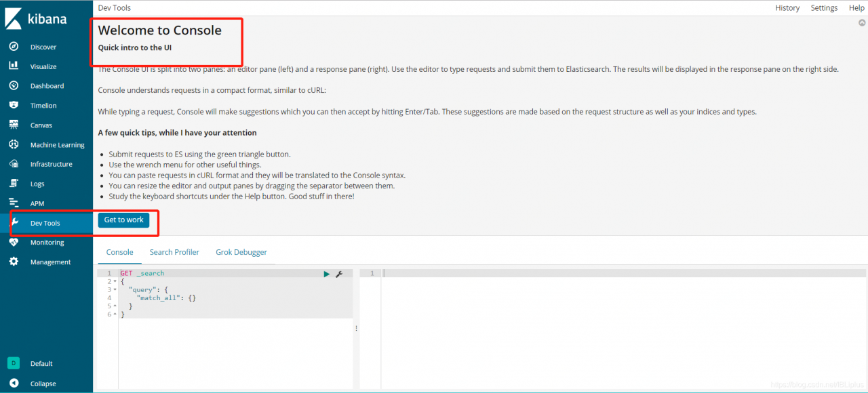The image size is (868, 393).
Task: Select Monitoring sidebar label
Action: pyautogui.click(x=47, y=243)
